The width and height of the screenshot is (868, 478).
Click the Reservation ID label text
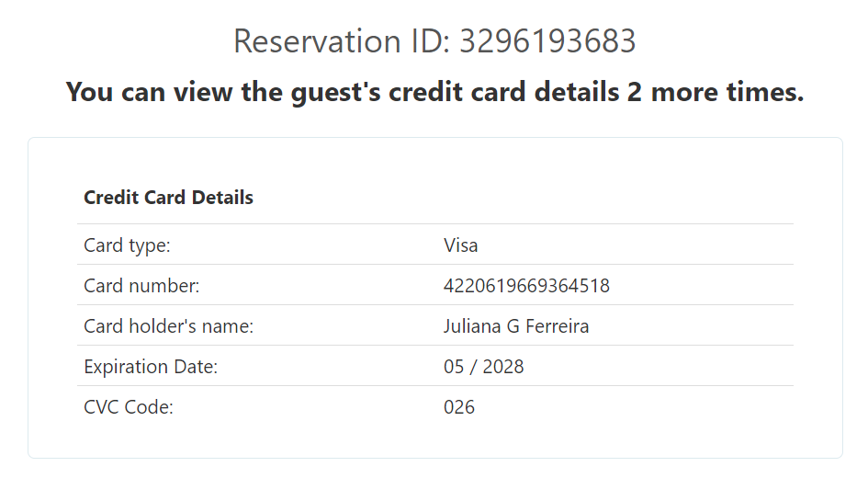click(342, 42)
